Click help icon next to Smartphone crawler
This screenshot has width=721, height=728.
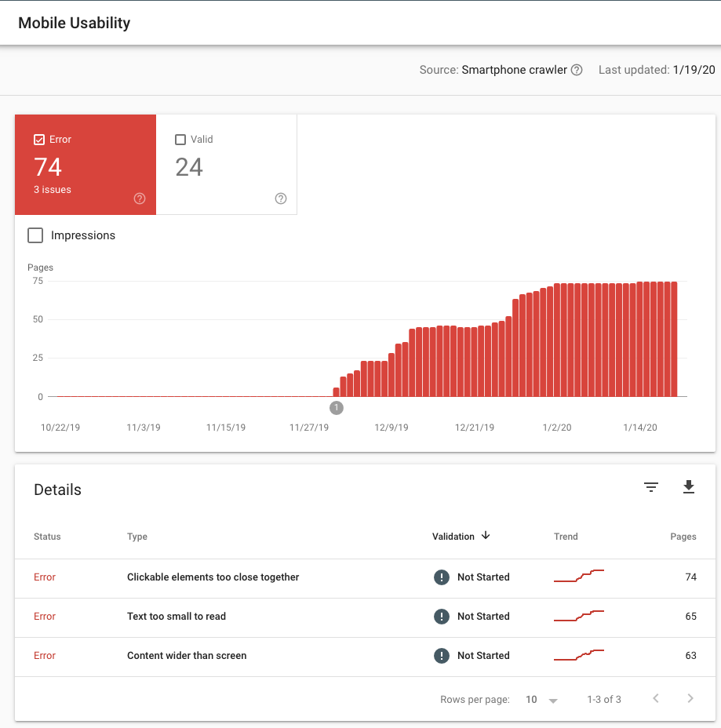point(577,70)
